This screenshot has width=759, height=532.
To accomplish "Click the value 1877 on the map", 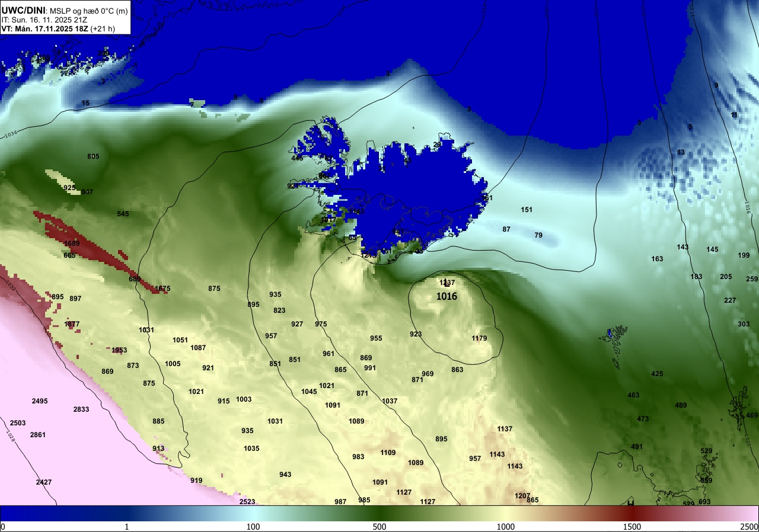I will pos(72,324).
